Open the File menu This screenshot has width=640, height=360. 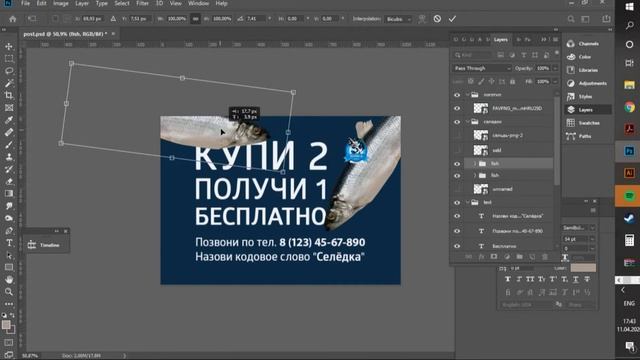pyautogui.click(x=25, y=3)
